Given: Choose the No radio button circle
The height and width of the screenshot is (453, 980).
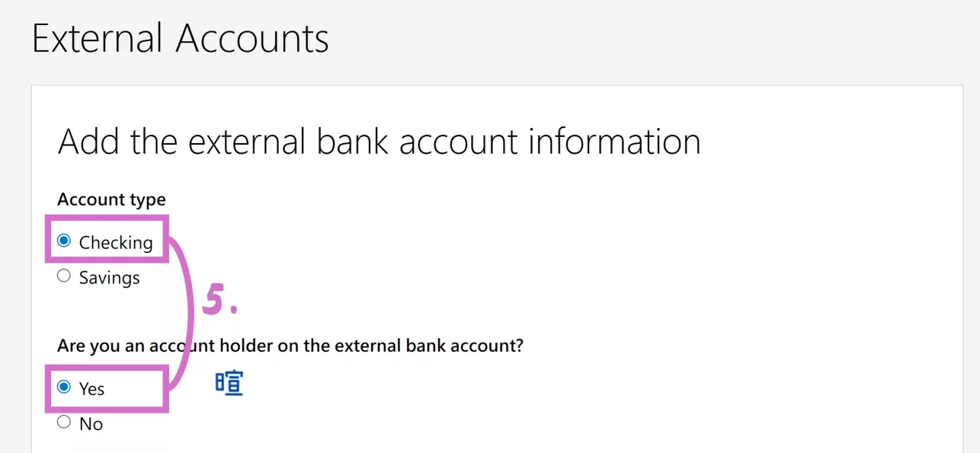Looking at the screenshot, I should click(64, 423).
